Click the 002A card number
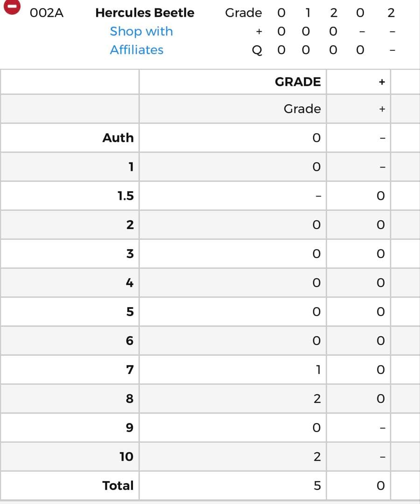This screenshot has width=420, height=504. tap(46, 13)
